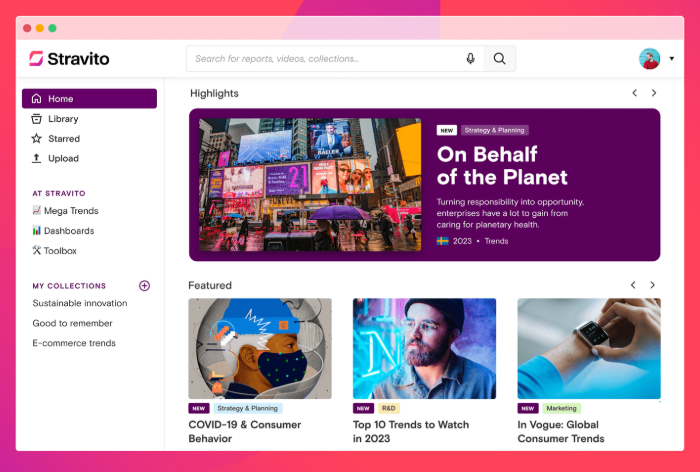Go to next Highlights item
700x472 pixels.
654,93
